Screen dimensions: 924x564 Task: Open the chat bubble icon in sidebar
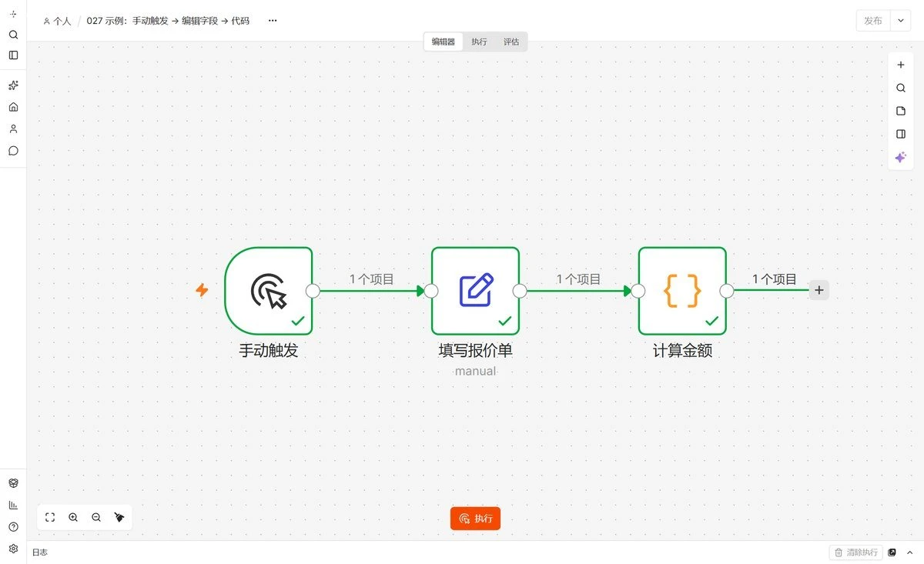coord(13,151)
